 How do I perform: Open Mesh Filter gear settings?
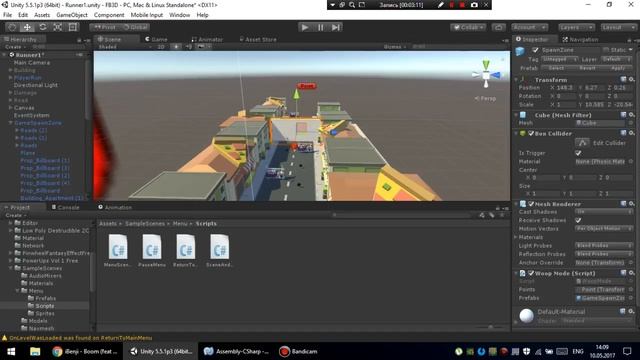631,115
